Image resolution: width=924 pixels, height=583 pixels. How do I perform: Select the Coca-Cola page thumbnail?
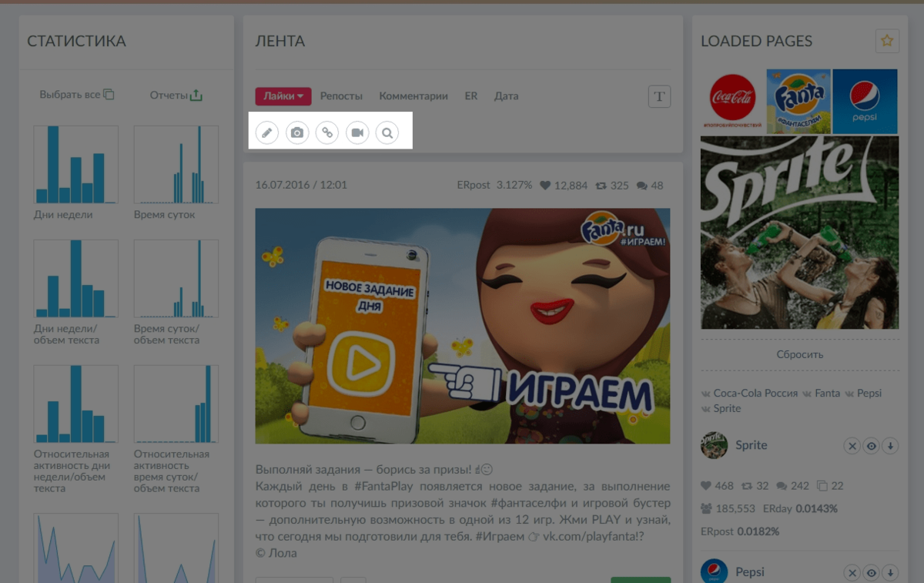(732, 101)
